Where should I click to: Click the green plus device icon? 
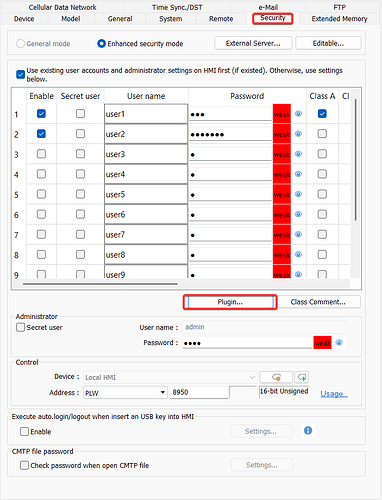pos(302,377)
